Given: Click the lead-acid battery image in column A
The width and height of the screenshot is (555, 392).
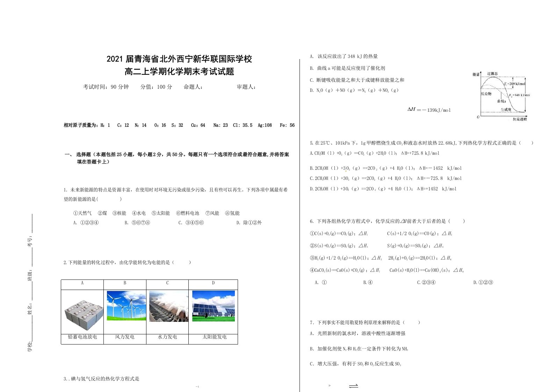Looking at the screenshot, I should 83,315.
